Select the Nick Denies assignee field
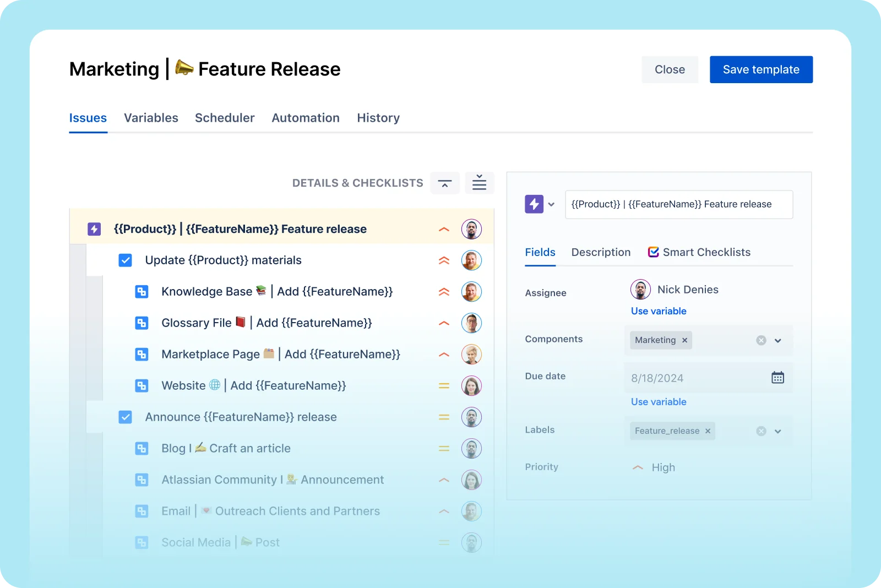Viewport: 881px width, 588px height. point(675,290)
